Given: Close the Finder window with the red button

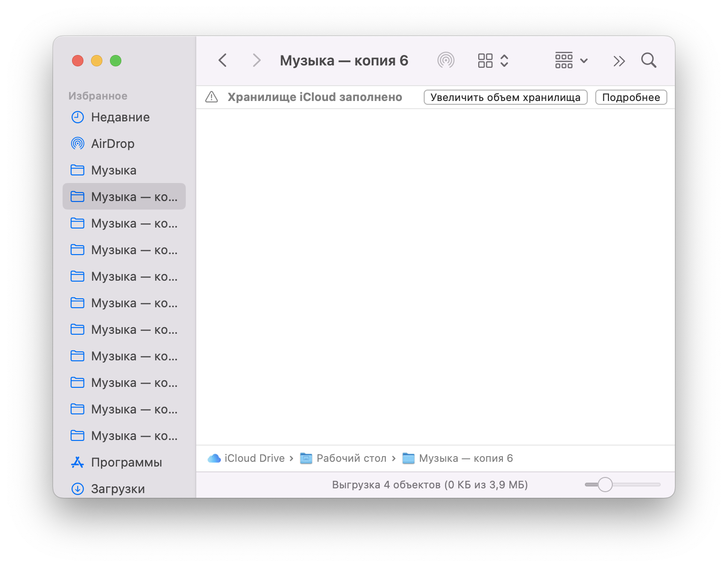Looking at the screenshot, I should (78, 61).
